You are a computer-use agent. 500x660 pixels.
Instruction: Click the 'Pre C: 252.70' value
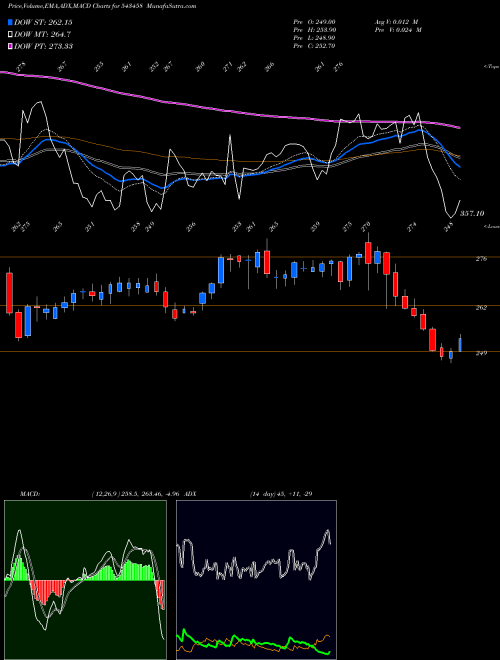[314, 46]
